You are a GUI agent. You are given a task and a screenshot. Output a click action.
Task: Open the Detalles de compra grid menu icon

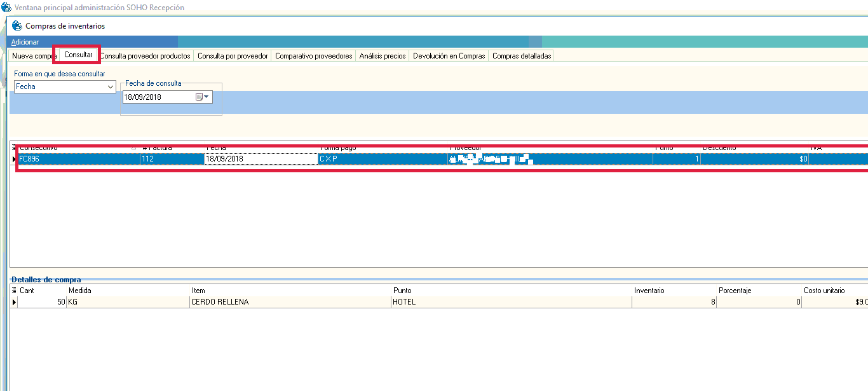[x=15, y=291]
